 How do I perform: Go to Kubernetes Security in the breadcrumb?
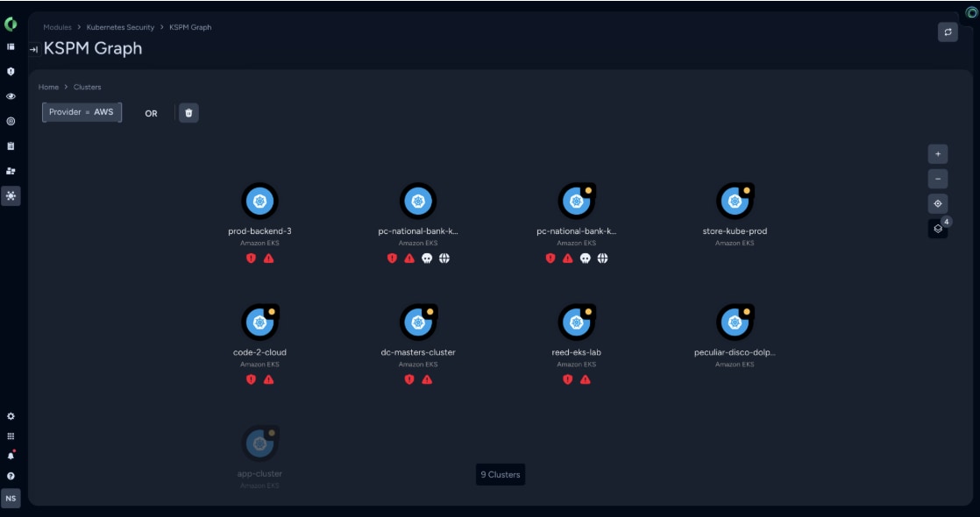[120, 27]
